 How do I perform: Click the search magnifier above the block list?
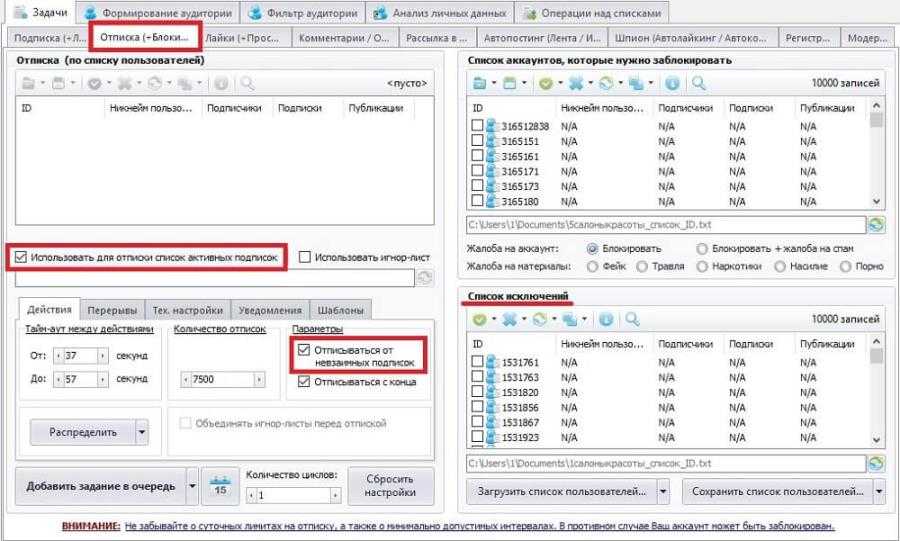(x=699, y=83)
